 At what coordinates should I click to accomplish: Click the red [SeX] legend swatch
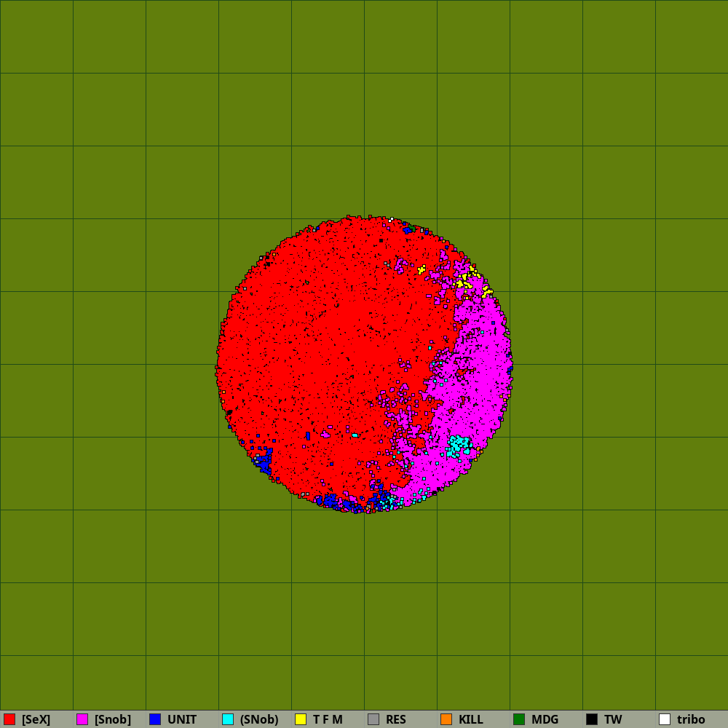(x=9, y=719)
